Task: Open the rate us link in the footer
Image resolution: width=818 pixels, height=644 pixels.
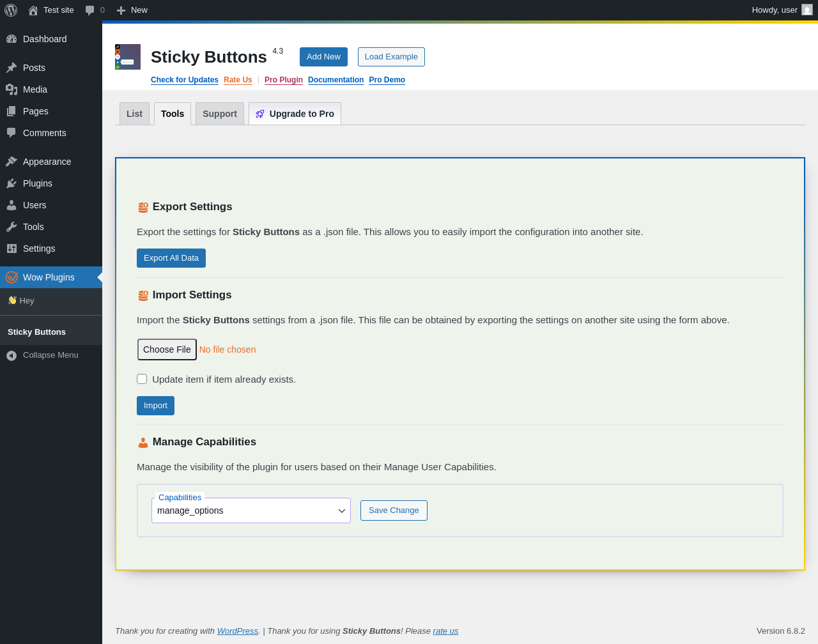Action: tap(445, 631)
